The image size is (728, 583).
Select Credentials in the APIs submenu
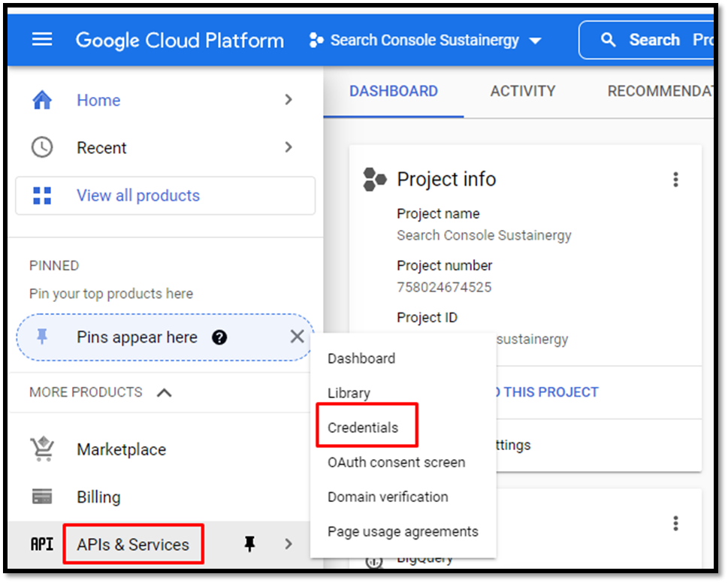pyautogui.click(x=363, y=427)
